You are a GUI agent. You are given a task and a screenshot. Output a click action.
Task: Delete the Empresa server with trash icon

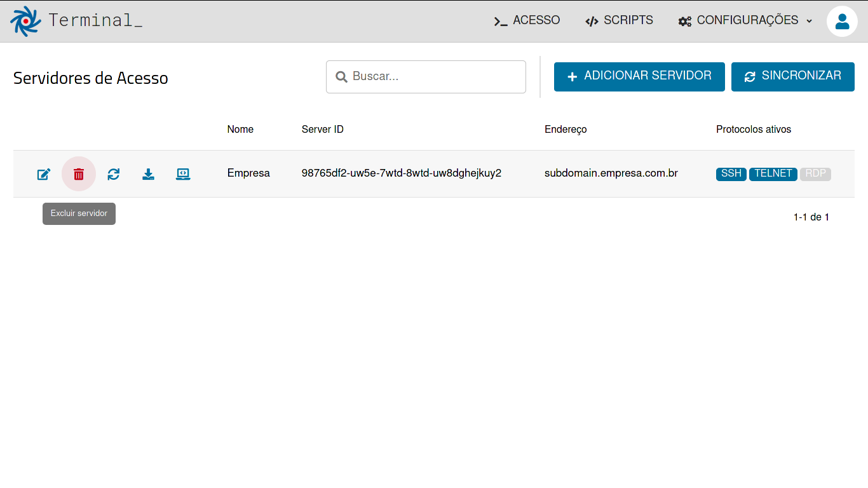pyautogui.click(x=79, y=174)
